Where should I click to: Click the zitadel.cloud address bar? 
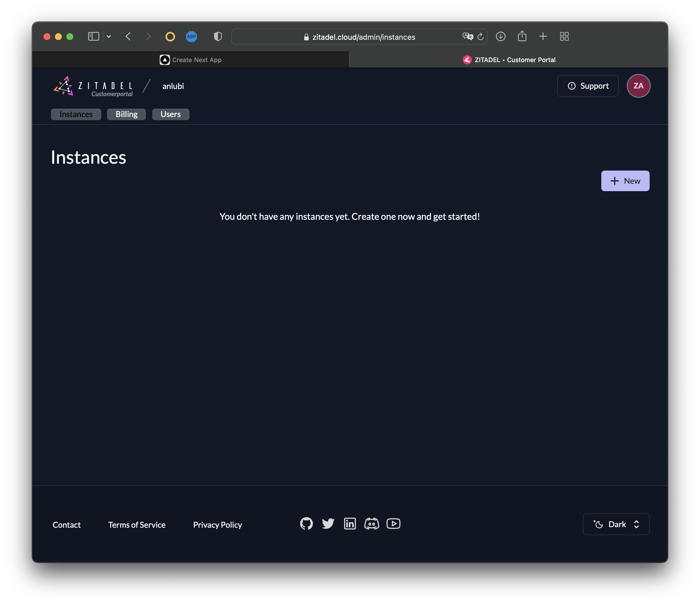pyautogui.click(x=363, y=37)
